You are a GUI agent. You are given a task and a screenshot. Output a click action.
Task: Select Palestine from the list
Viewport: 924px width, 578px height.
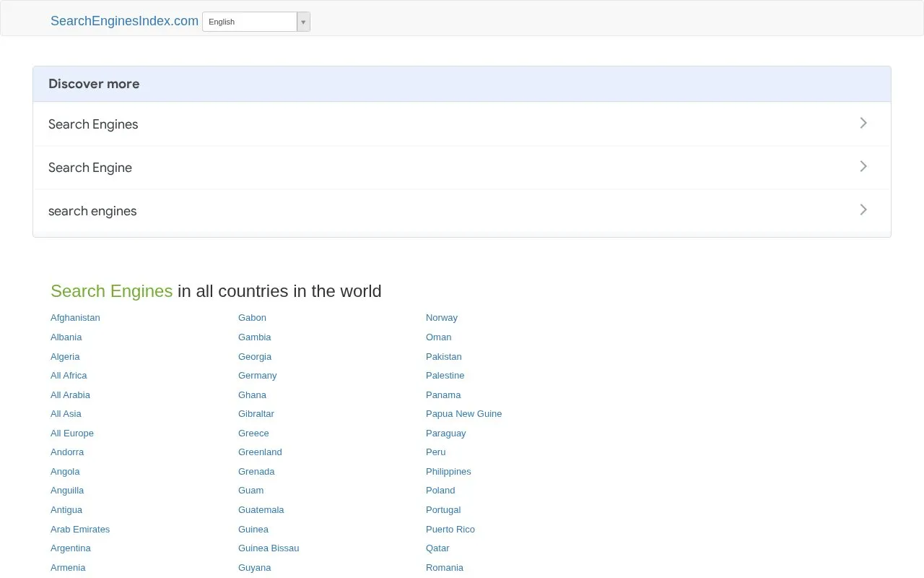pyautogui.click(x=445, y=376)
